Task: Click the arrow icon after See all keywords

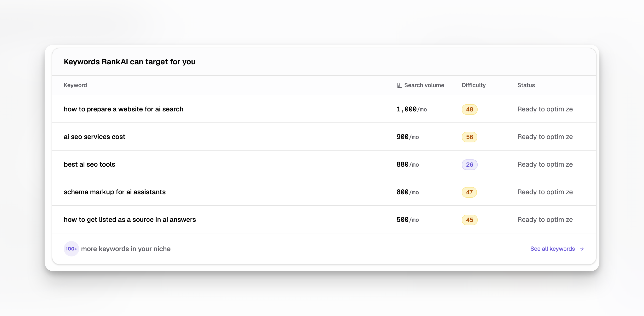Action: pos(582,249)
